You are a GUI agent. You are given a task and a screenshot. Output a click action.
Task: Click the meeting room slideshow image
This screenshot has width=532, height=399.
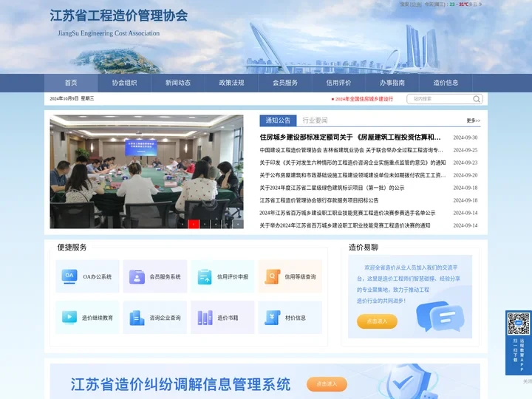pos(146,171)
